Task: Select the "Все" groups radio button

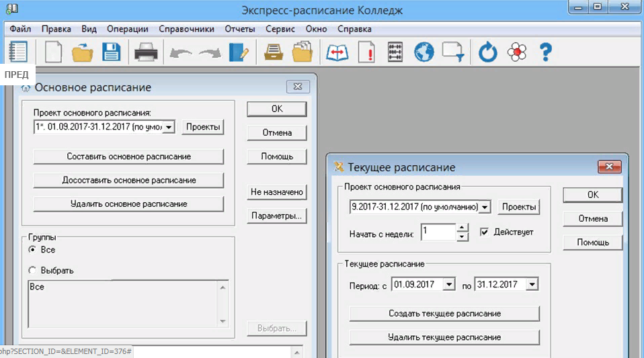Action: pyautogui.click(x=32, y=250)
